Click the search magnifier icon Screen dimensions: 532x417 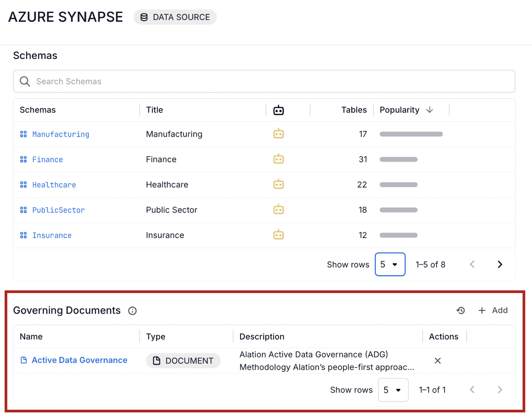coord(25,81)
